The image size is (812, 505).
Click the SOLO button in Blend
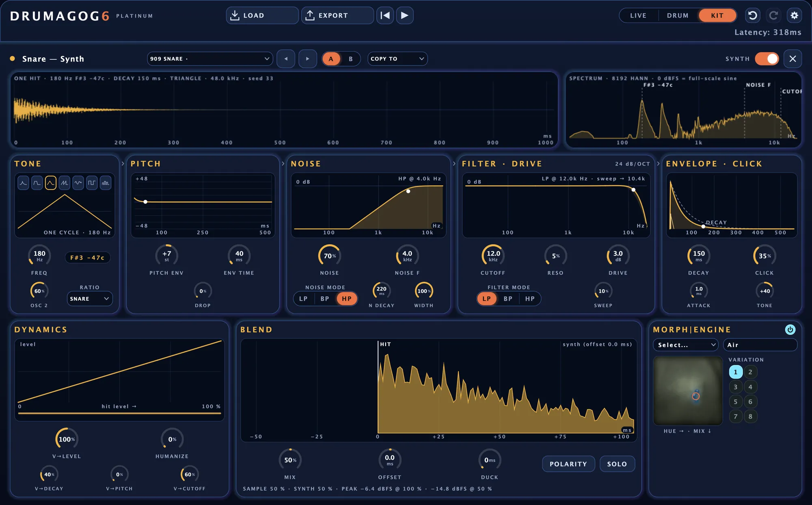click(x=617, y=464)
